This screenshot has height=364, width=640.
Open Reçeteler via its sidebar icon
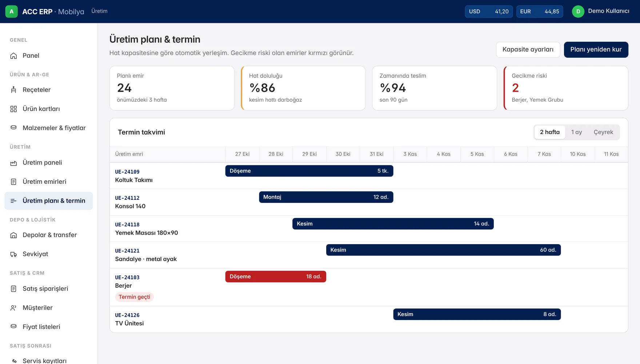[x=13, y=90]
